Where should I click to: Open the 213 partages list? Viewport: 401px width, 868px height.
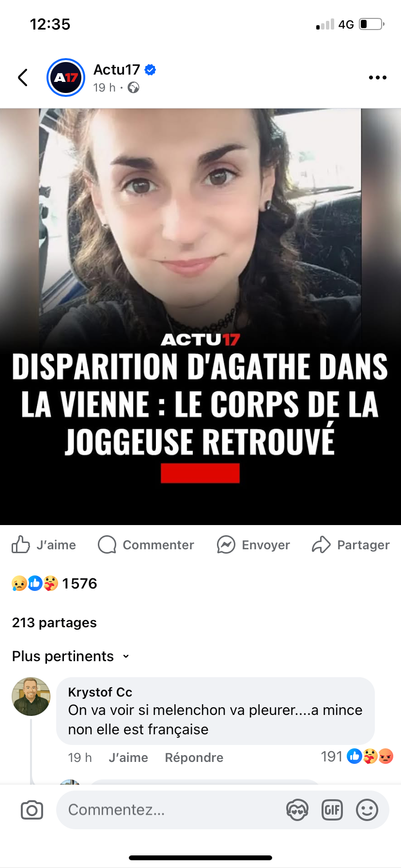(x=54, y=622)
